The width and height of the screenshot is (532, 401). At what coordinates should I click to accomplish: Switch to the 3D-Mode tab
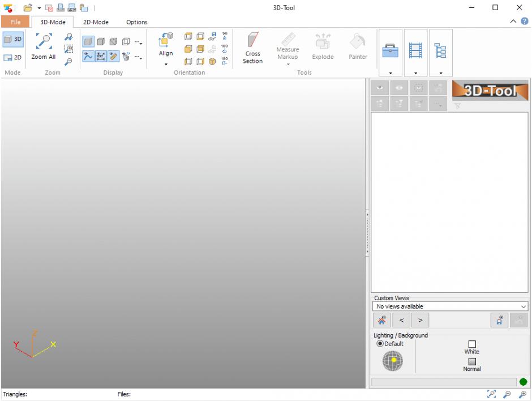(53, 22)
